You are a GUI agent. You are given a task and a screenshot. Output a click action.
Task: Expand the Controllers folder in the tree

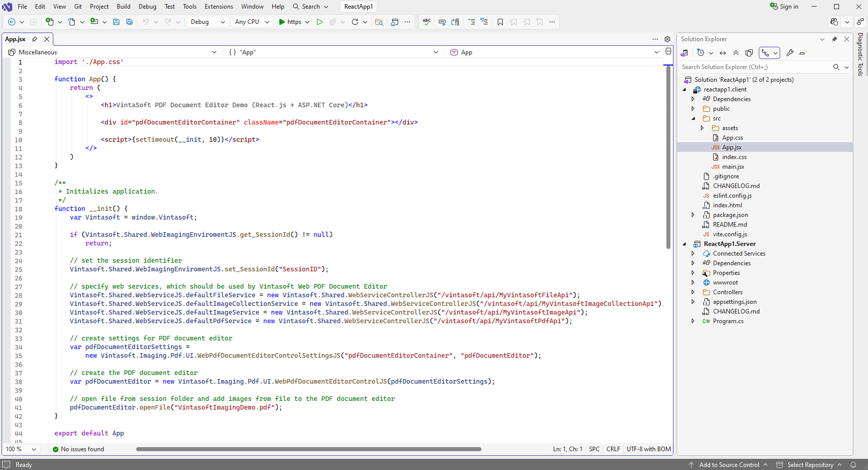pyautogui.click(x=693, y=292)
